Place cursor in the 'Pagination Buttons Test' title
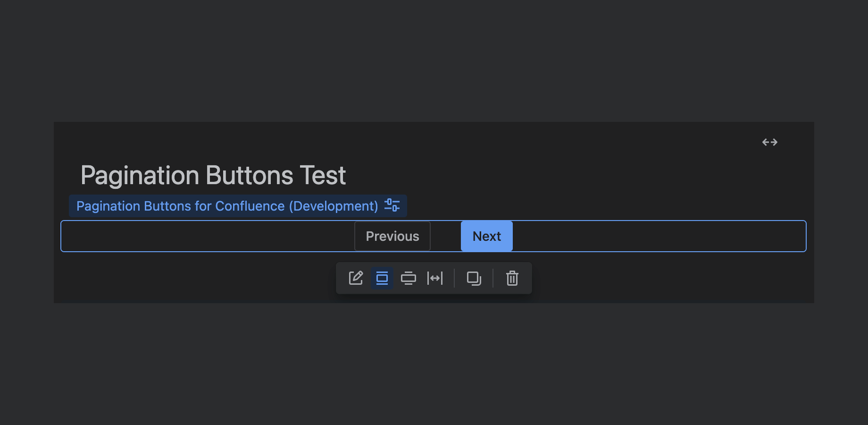Image resolution: width=868 pixels, height=425 pixels. click(213, 176)
